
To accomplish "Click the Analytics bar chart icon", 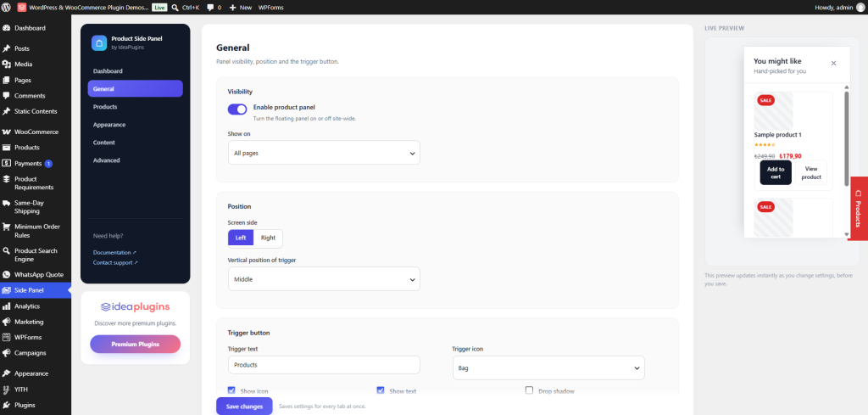I will [x=7, y=306].
